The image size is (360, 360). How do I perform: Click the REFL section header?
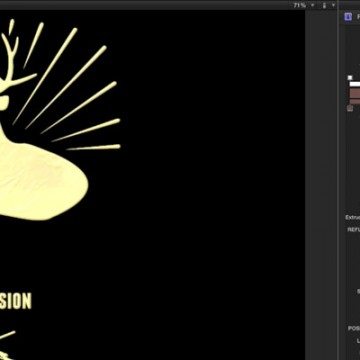click(354, 230)
